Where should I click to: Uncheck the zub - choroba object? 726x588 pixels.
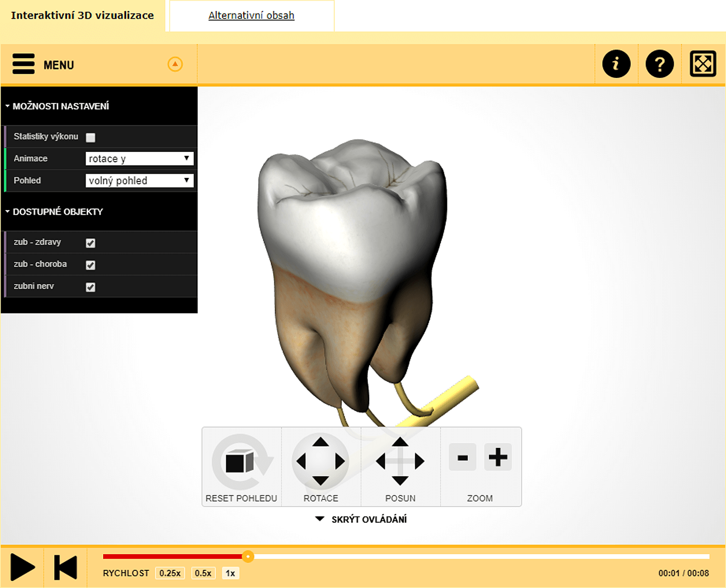tap(90, 264)
